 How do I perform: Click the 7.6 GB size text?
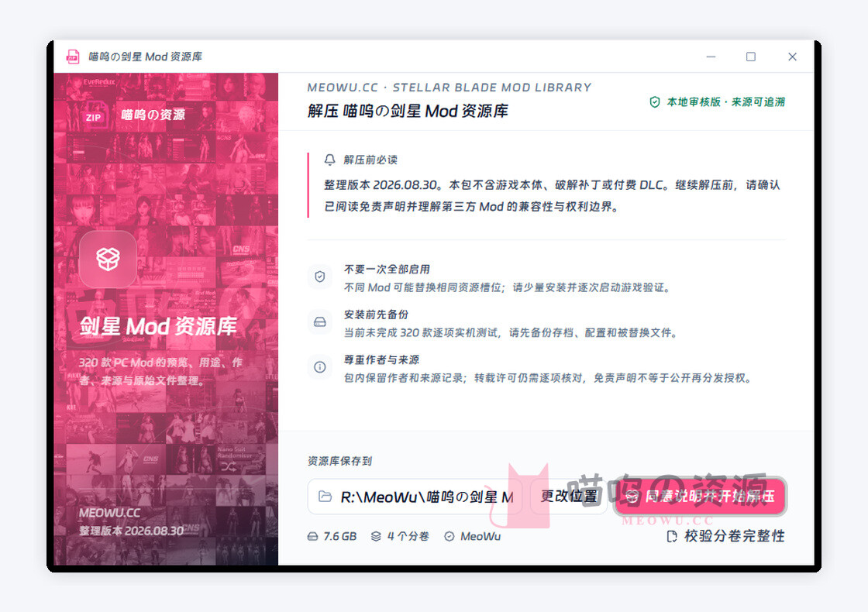pos(340,536)
